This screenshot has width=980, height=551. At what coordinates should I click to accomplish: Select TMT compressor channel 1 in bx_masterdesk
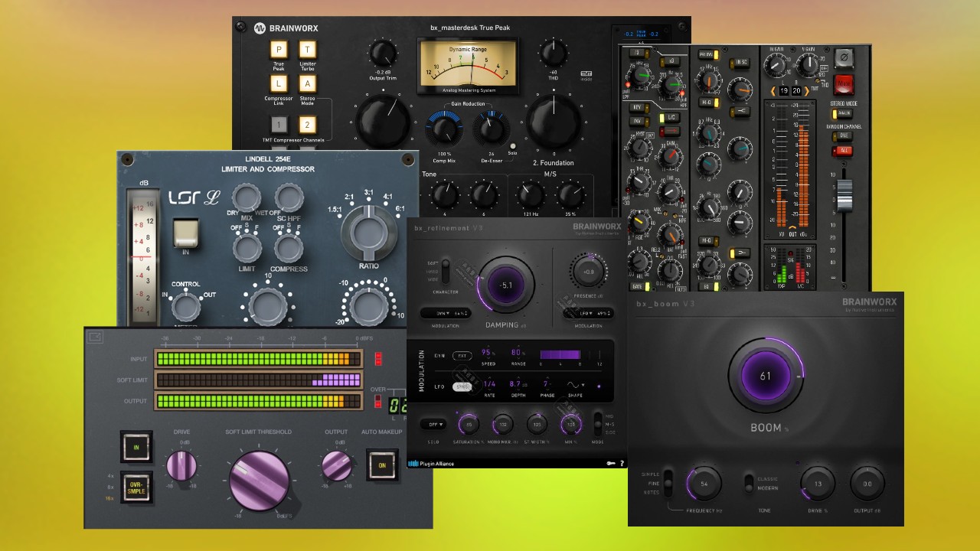coord(279,124)
